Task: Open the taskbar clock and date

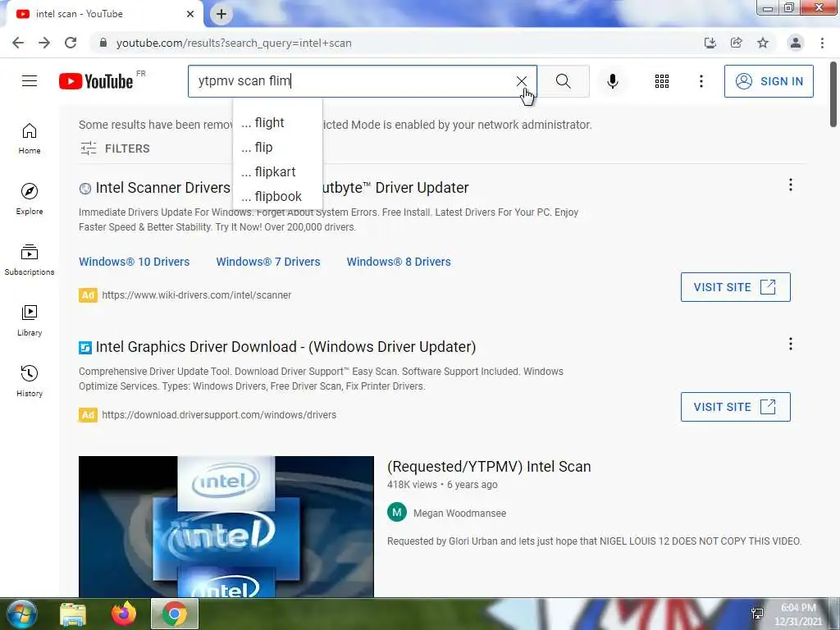Action: click(x=798, y=614)
